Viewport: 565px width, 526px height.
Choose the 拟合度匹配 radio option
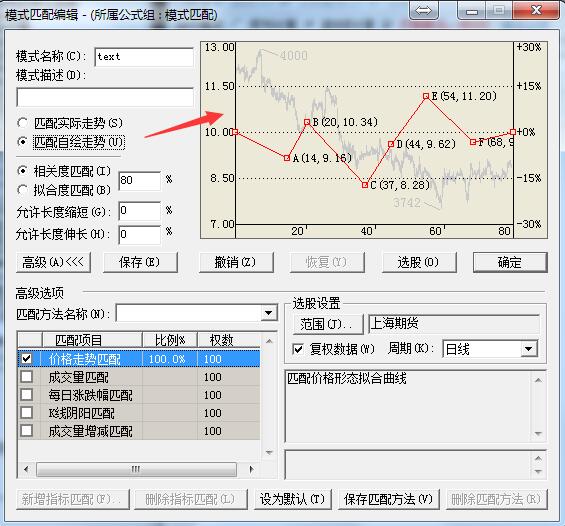pyautogui.click(x=22, y=190)
